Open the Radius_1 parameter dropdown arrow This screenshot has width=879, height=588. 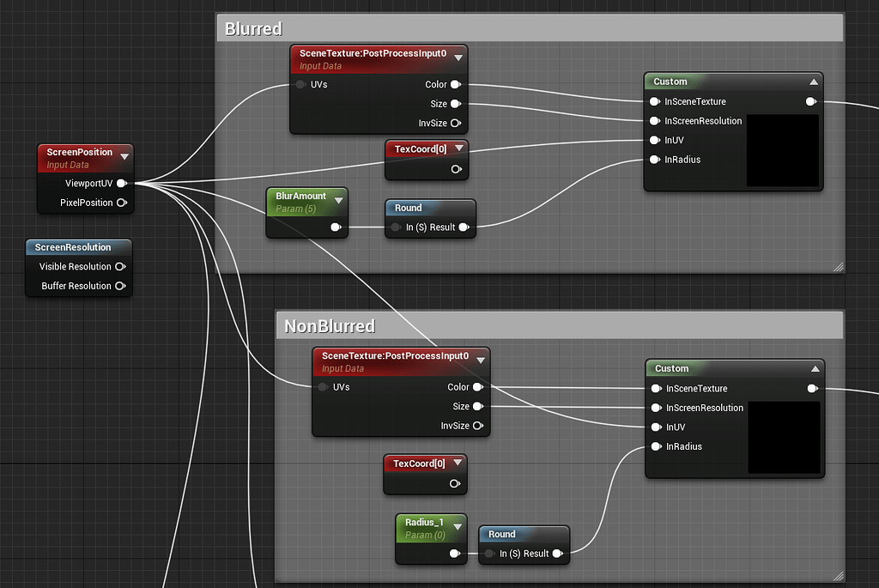pos(458,528)
